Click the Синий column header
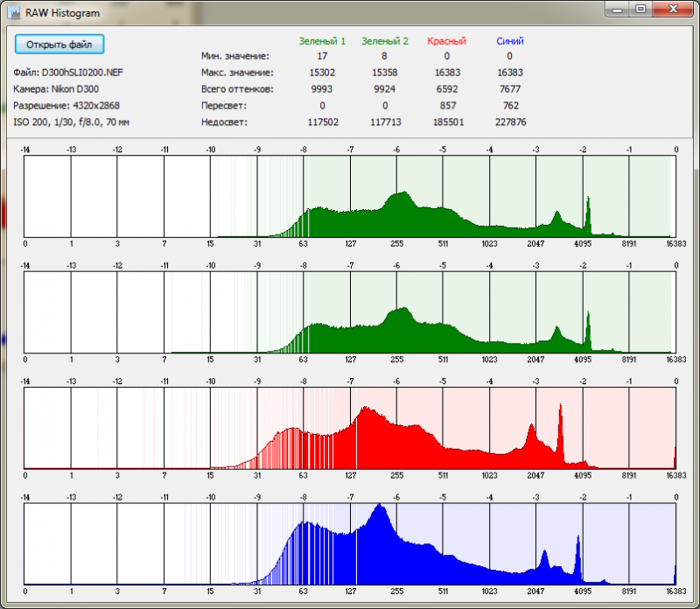Image resolution: width=700 pixels, height=609 pixels. coord(510,41)
